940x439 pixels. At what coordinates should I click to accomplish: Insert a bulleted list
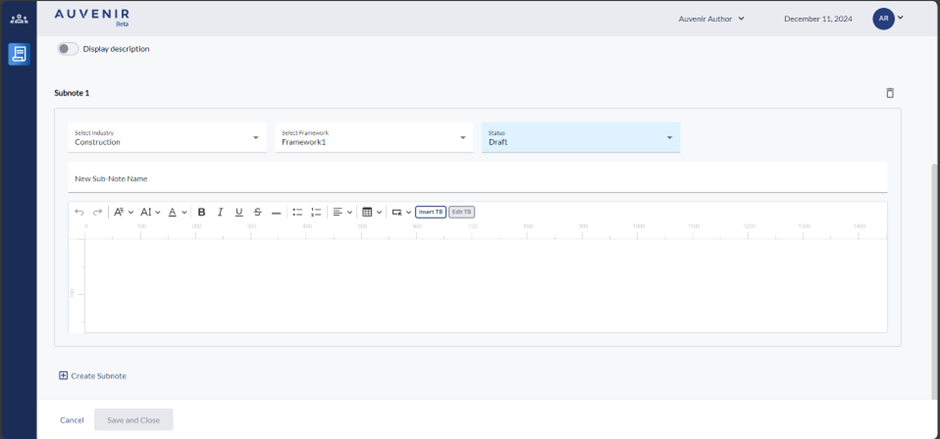click(x=297, y=212)
